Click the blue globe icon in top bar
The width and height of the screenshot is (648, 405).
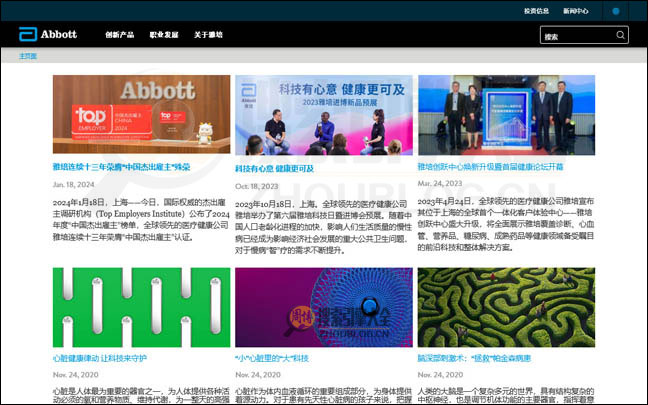pos(616,11)
